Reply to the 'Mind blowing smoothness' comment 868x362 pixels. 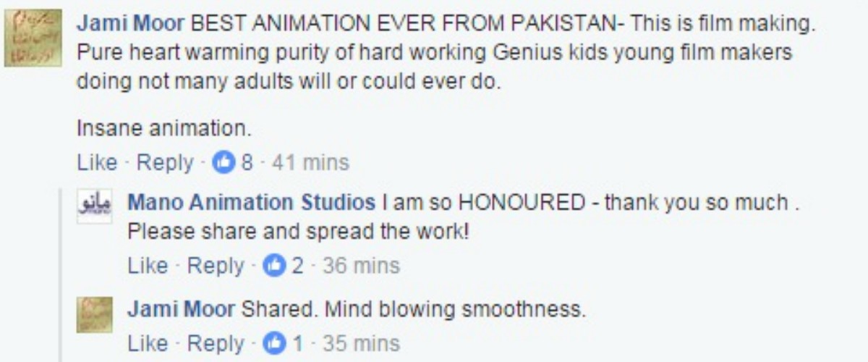pyautogui.click(x=216, y=343)
